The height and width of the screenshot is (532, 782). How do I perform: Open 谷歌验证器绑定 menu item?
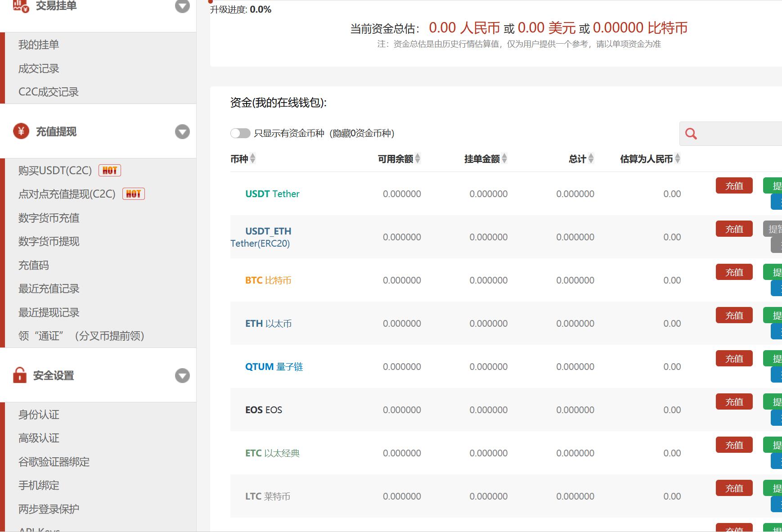point(54,462)
